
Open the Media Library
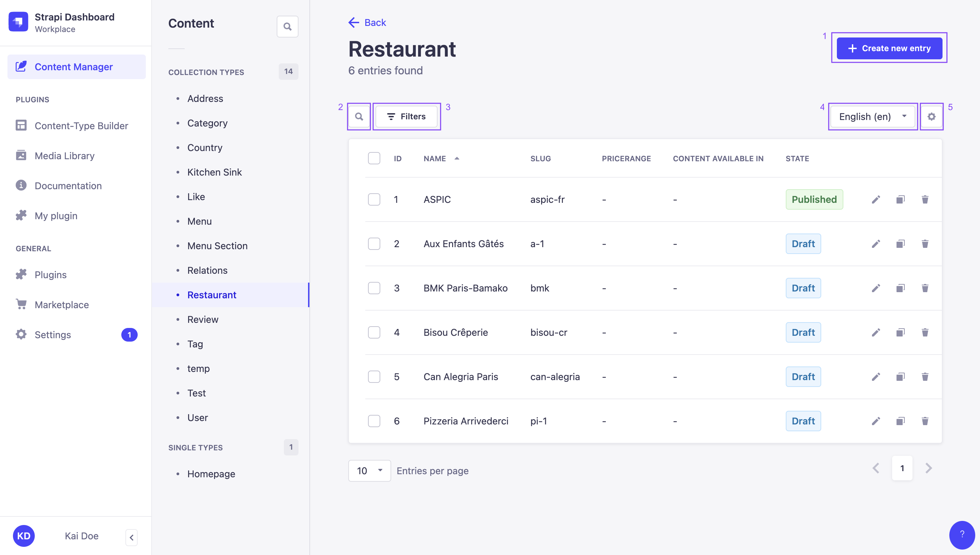coord(64,155)
